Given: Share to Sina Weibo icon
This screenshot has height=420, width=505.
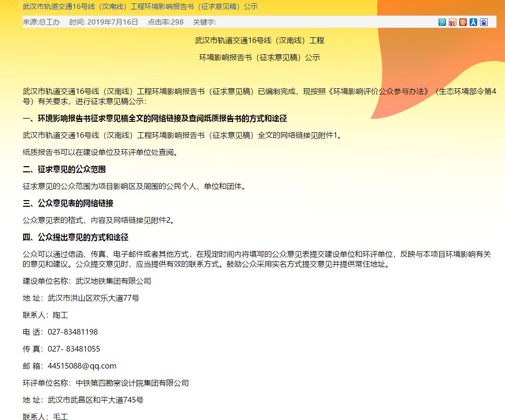Looking at the screenshot, I should pyautogui.click(x=453, y=22).
